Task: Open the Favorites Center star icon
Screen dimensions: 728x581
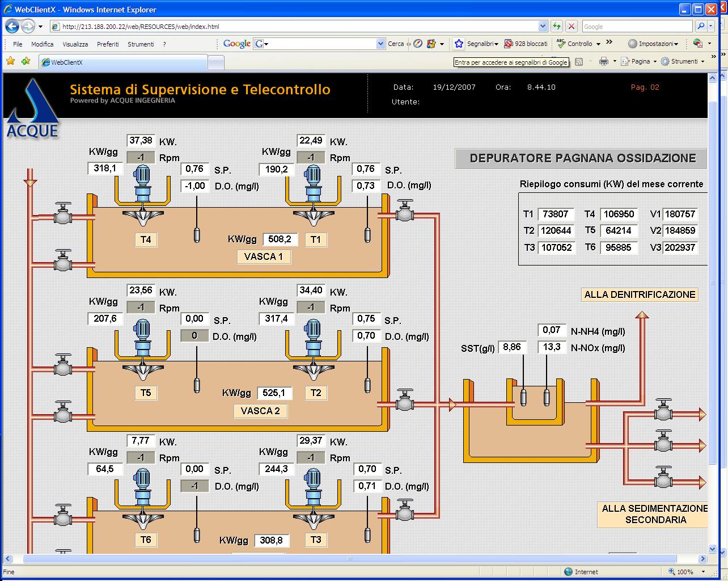Action: pyautogui.click(x=11, y=61)
